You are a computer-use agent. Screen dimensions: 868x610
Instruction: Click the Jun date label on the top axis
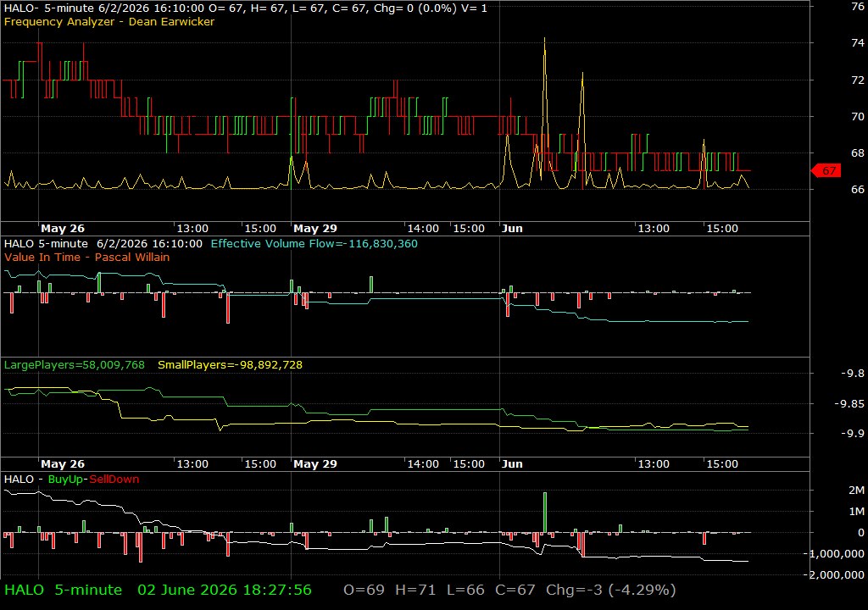point(512,229)
